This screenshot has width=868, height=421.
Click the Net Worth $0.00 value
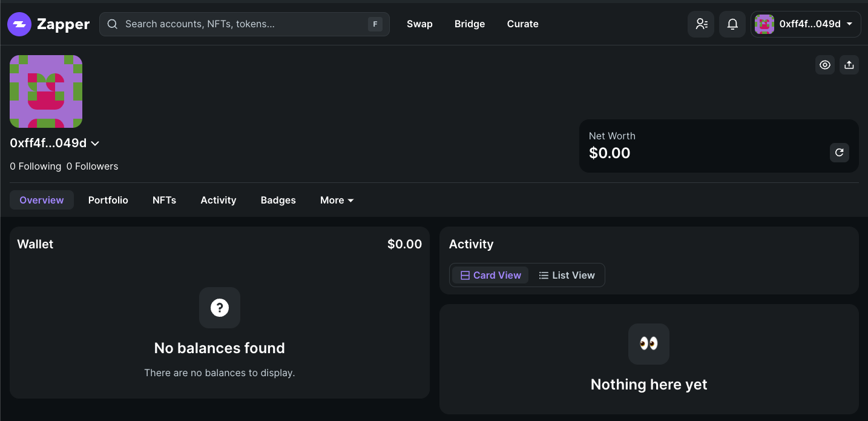(610, 153)
